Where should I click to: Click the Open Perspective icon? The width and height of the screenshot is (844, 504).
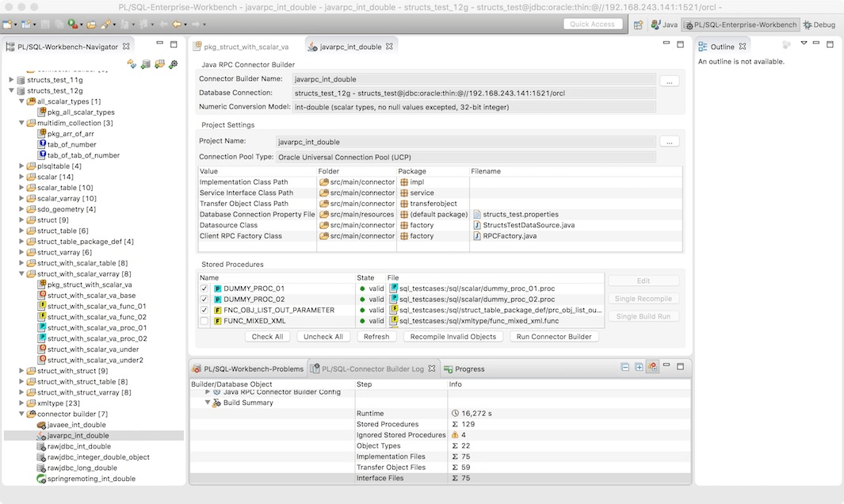pyautogui.click(x=638, y=25)
